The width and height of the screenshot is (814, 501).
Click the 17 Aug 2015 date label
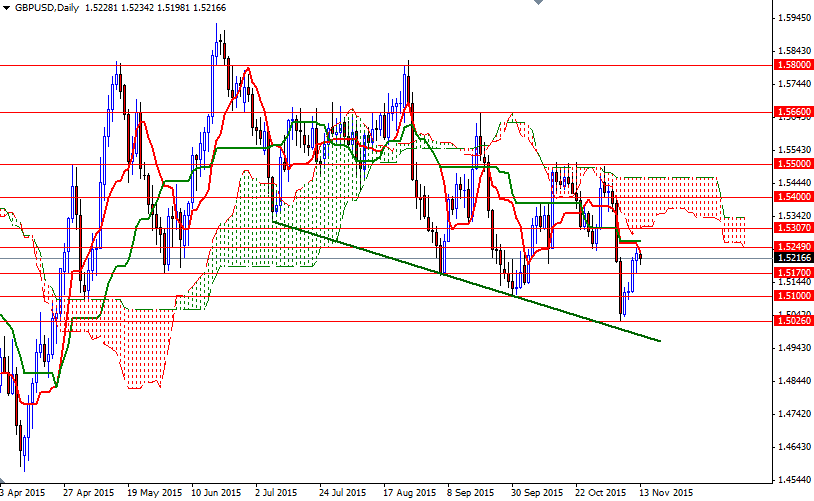409,493
